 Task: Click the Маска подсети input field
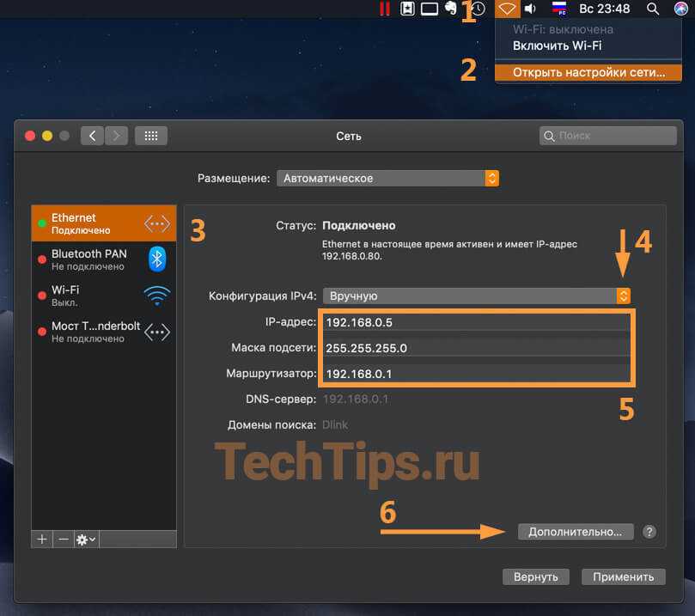coord(477,348)
